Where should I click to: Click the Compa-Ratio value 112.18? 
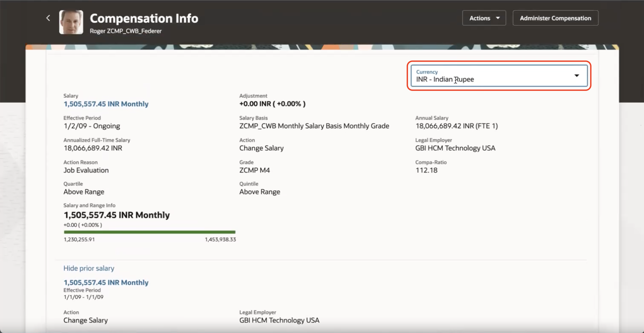[x=426, y=170]
